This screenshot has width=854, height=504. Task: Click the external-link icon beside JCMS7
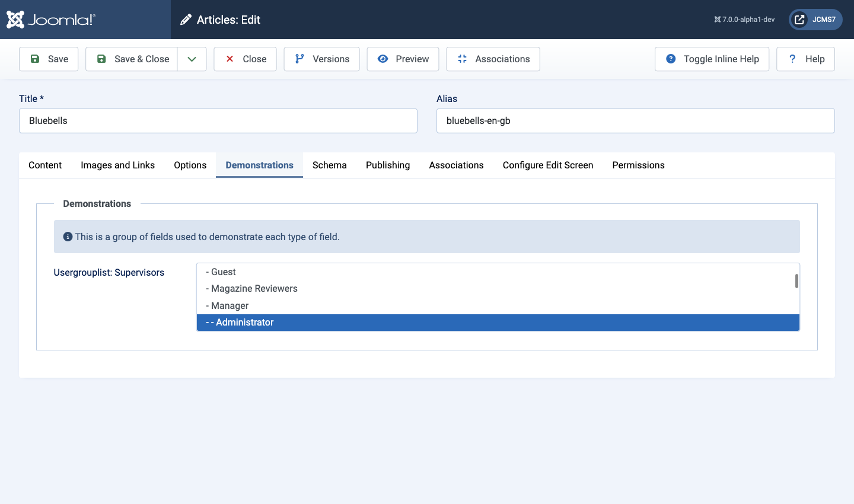coord(799,20)
